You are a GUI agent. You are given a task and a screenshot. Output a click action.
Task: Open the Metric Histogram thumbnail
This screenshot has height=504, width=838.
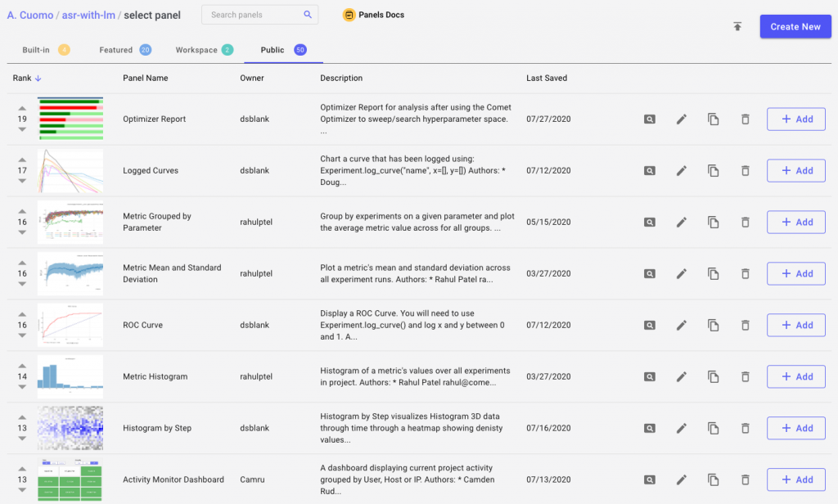pos(70,376)
